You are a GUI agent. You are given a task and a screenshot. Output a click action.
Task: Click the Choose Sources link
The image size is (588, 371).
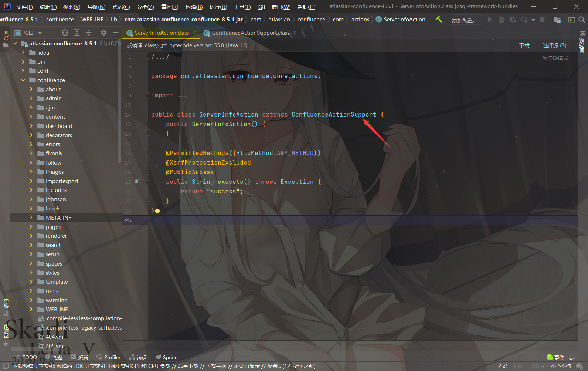[556, 45]
